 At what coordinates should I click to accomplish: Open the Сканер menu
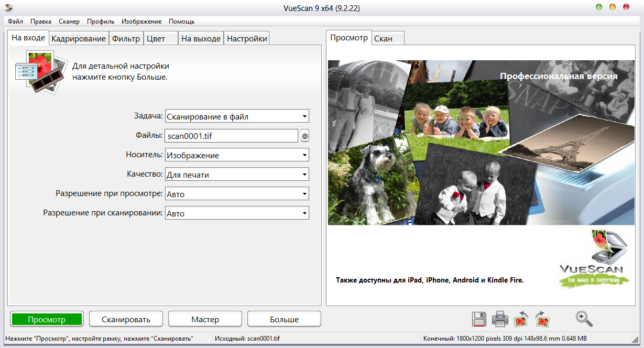tap(69, 21)
